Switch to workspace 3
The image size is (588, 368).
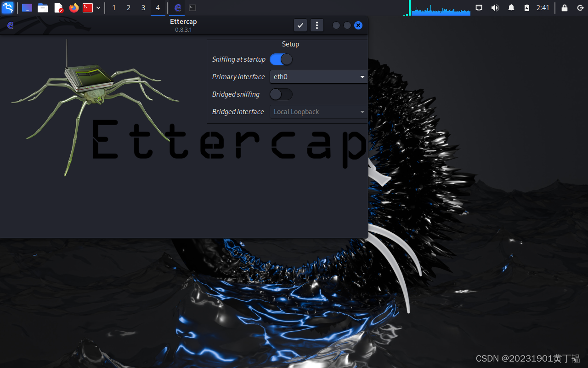point(143,8)
